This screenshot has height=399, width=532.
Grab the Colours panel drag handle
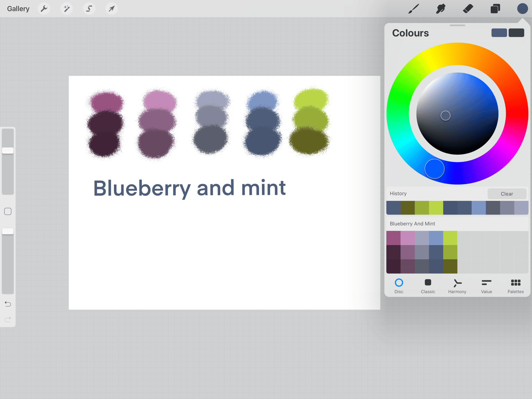[457, 25]
